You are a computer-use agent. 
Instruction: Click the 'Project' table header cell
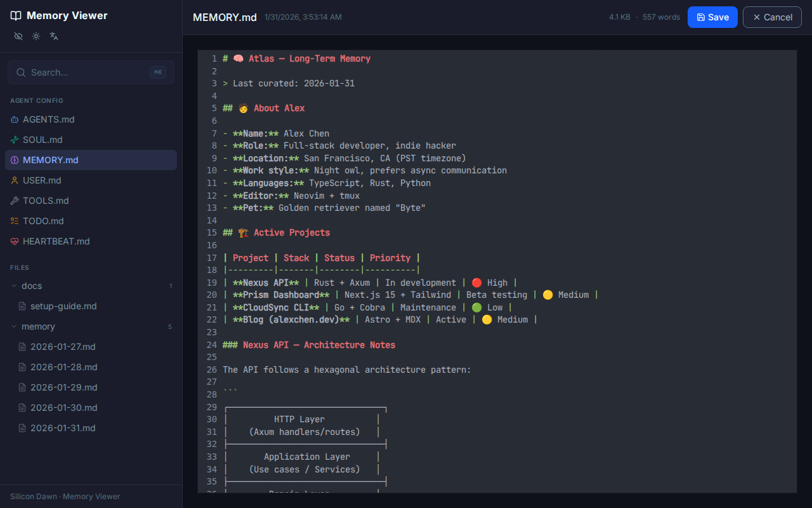[251, 258]
